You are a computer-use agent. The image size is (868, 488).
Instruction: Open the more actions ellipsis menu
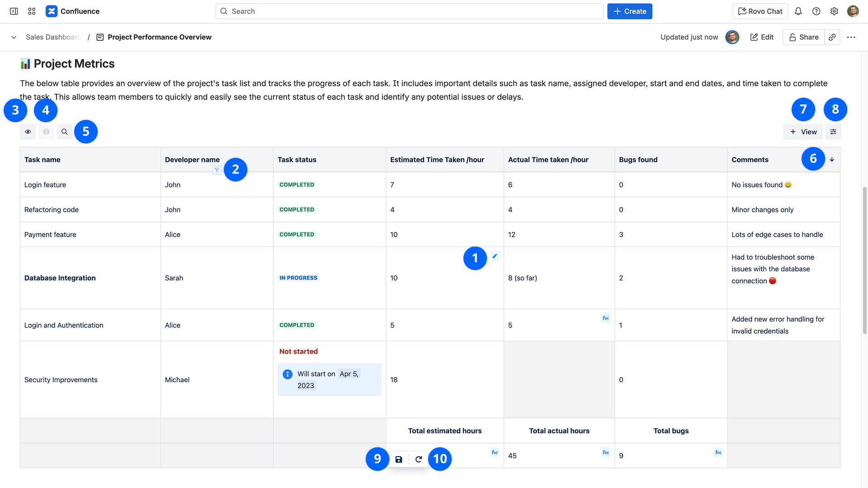(x=851, y=37)
